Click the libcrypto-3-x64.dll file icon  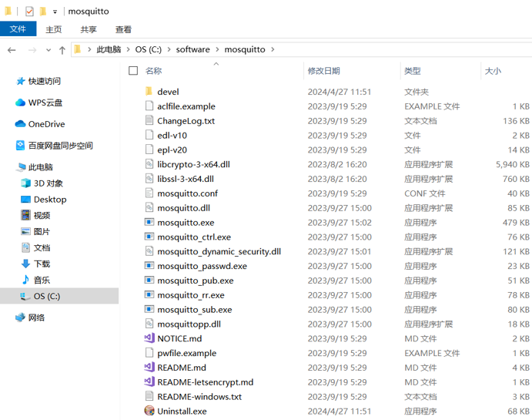149,164
